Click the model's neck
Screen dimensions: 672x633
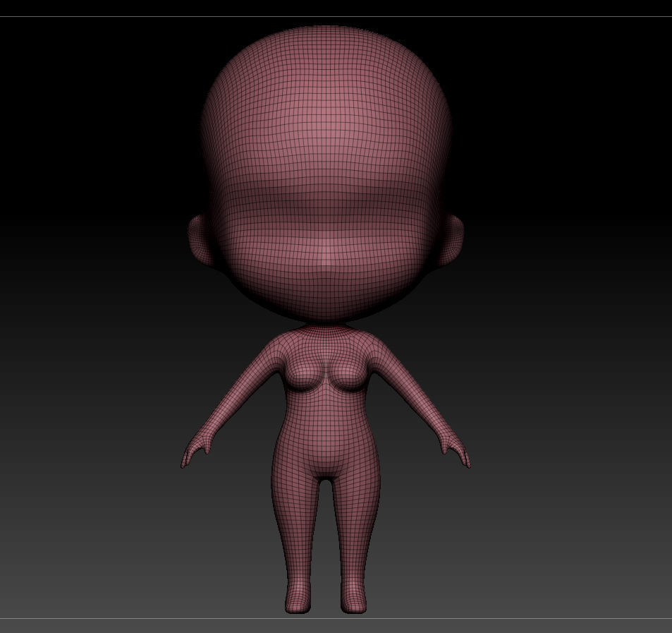(326, 330)
